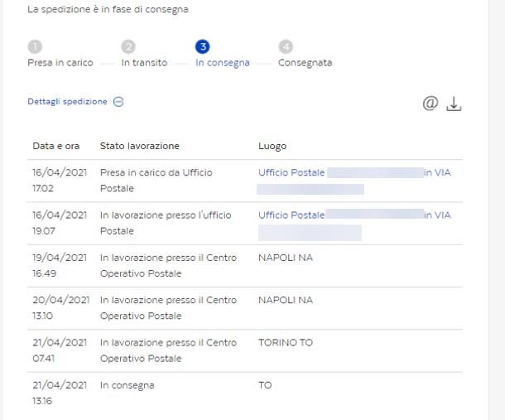
Task: Click the Stato lavorazione column header
Action: point(139,146)
